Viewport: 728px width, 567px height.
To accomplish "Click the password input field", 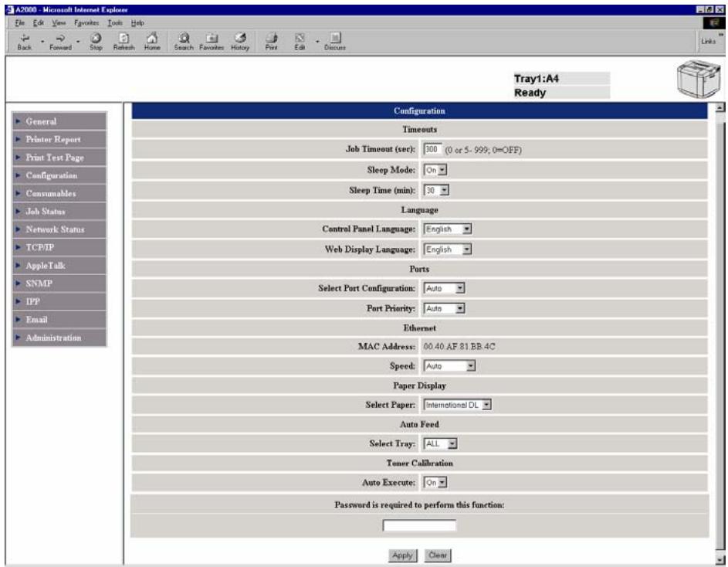I will [419, 525].
